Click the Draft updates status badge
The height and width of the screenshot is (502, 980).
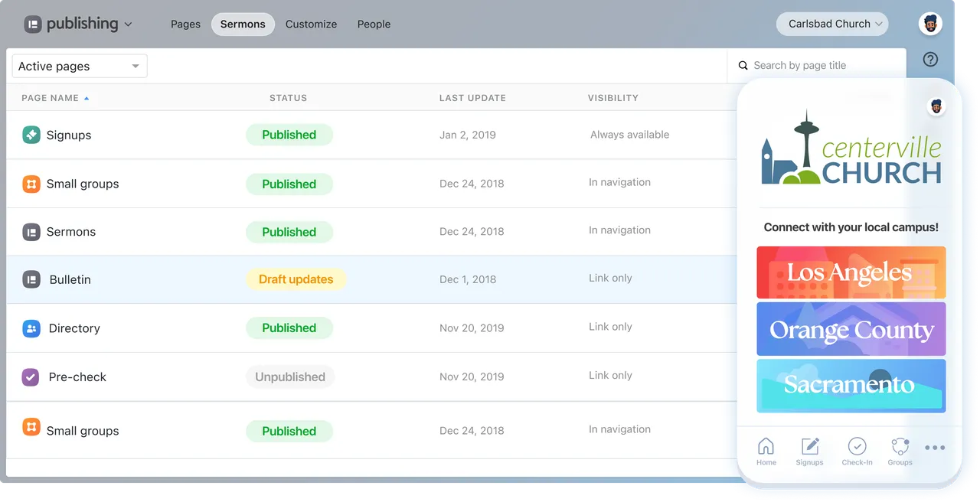[x=296, y=279]
